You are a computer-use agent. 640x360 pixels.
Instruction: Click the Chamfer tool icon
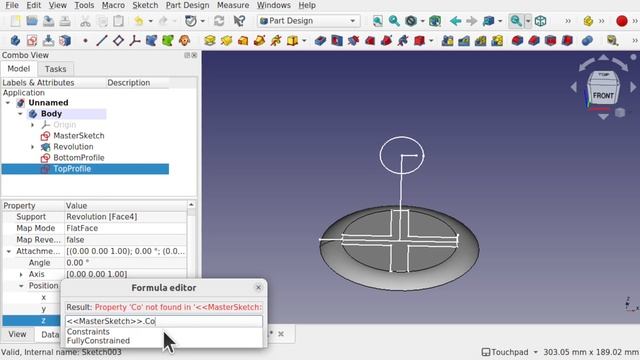(533, 40)
